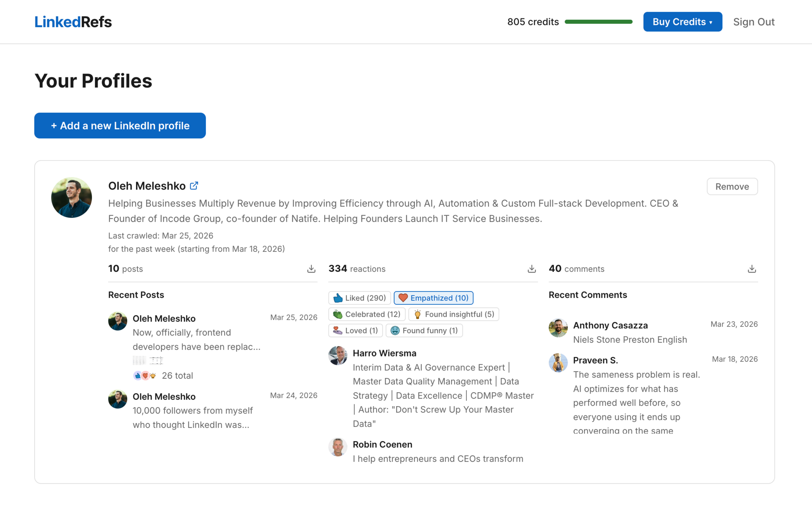The height and width of the screenshot is (510, 812).
Task: Open Oleh Meleshko's external LinkedIn link icon
Action: coord(194,186)
